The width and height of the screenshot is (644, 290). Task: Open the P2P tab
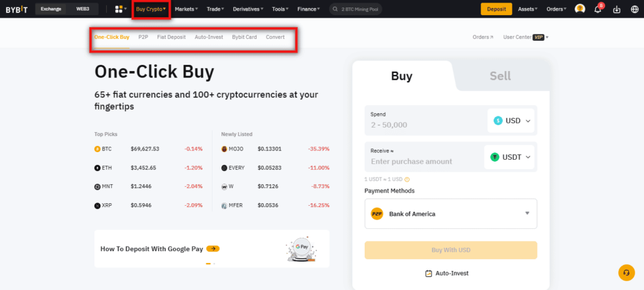(x=143, y=37)
